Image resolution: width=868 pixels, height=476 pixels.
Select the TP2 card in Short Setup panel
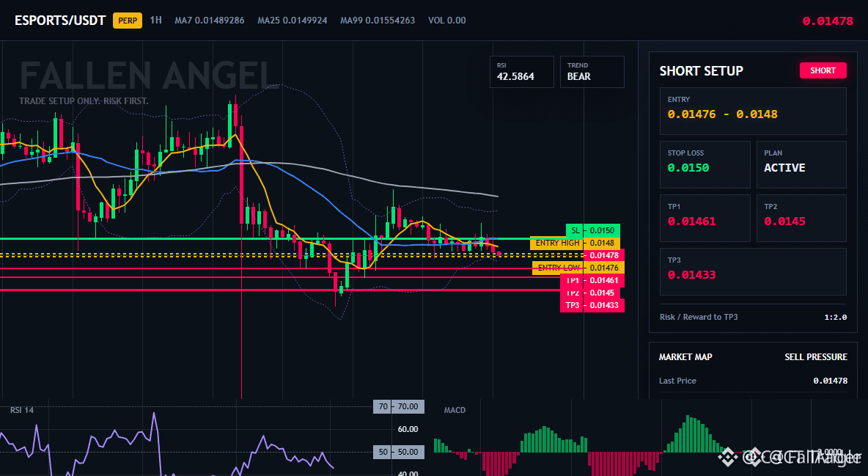click(x=801, y=218)
